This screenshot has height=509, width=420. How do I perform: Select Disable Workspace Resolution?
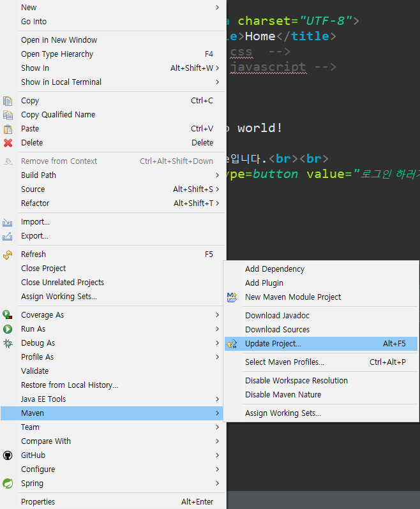297,380
